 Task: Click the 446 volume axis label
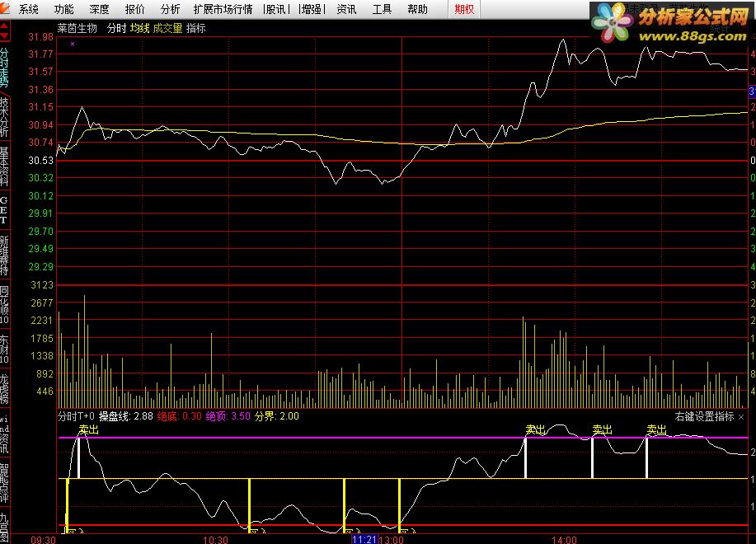click(45, 392)
